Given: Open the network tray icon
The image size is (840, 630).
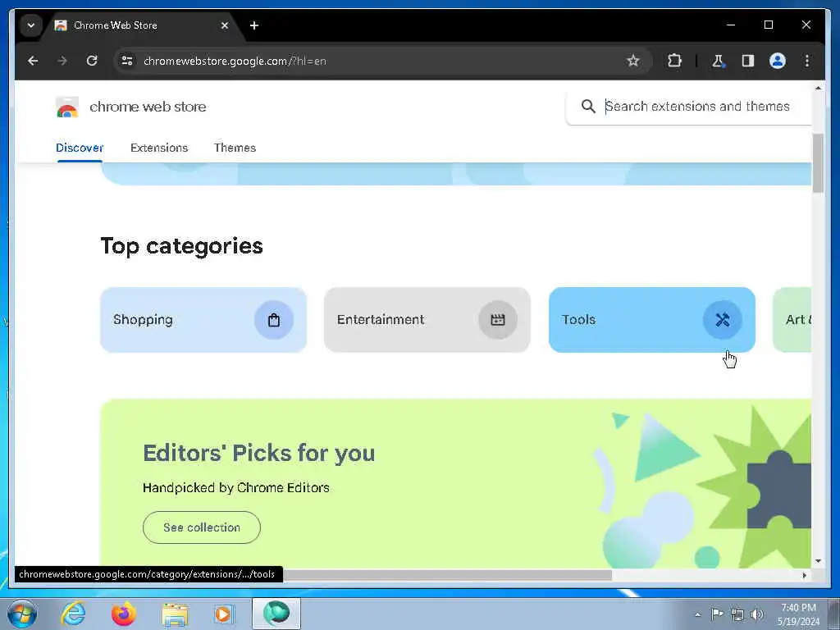Looking at the screenshot, I should coord(737,614).
